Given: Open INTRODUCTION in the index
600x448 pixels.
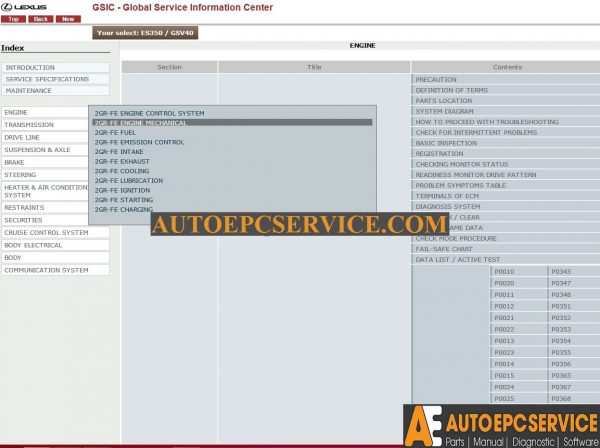Looking at the screenshot, I should (55, 68).
